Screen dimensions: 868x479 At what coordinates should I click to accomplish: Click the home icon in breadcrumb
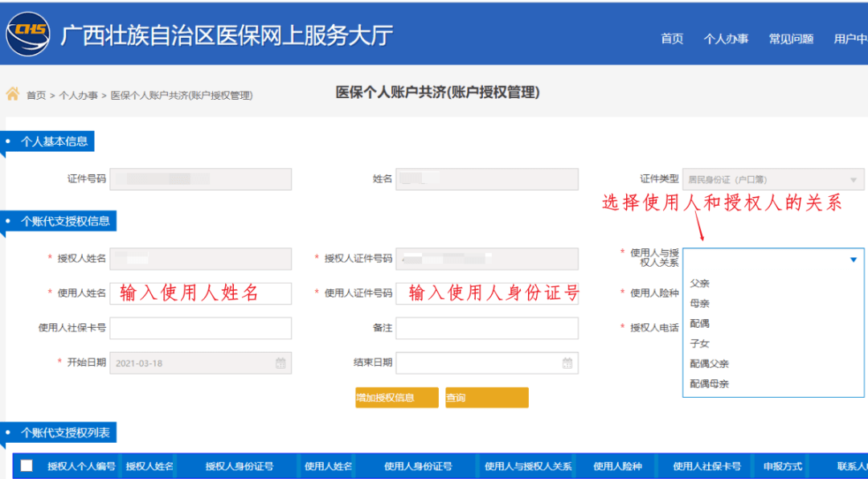13,94
